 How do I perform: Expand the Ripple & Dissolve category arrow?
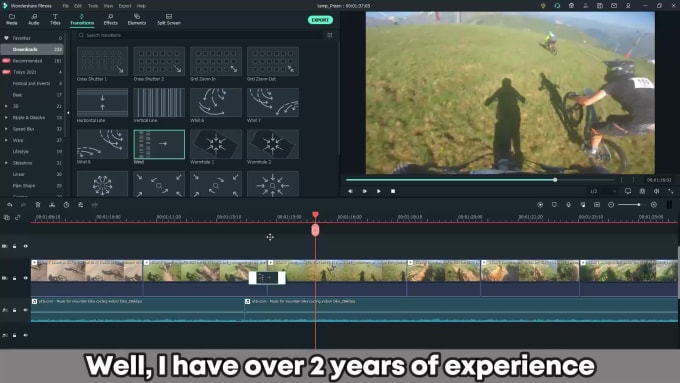(x=6, y=118)
